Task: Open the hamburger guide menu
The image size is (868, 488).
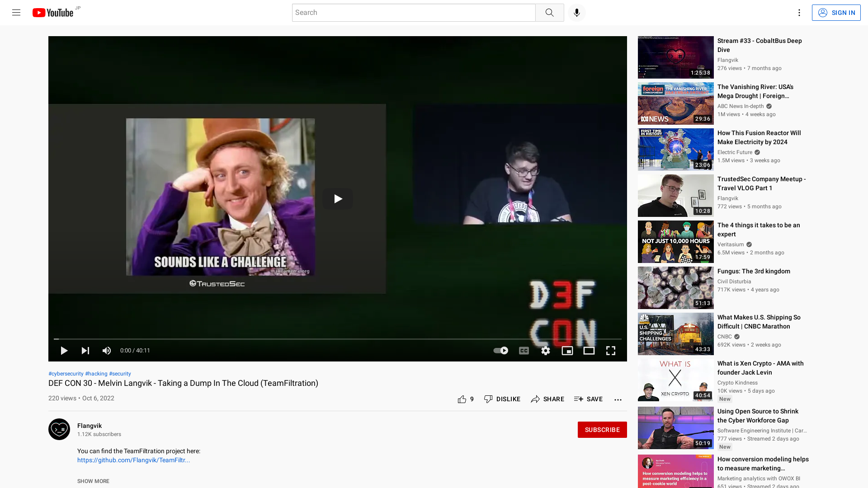Action: pos(16,12)
